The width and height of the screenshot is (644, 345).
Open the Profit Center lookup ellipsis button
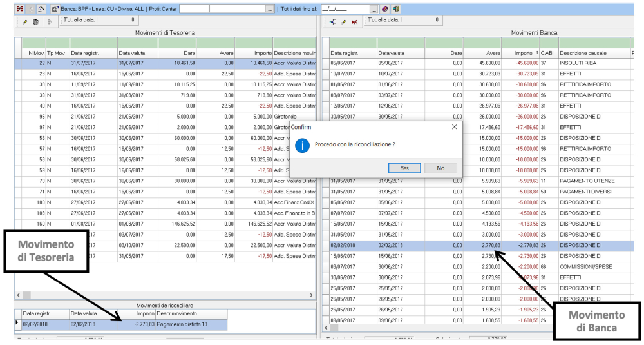(x=269, y=8)
